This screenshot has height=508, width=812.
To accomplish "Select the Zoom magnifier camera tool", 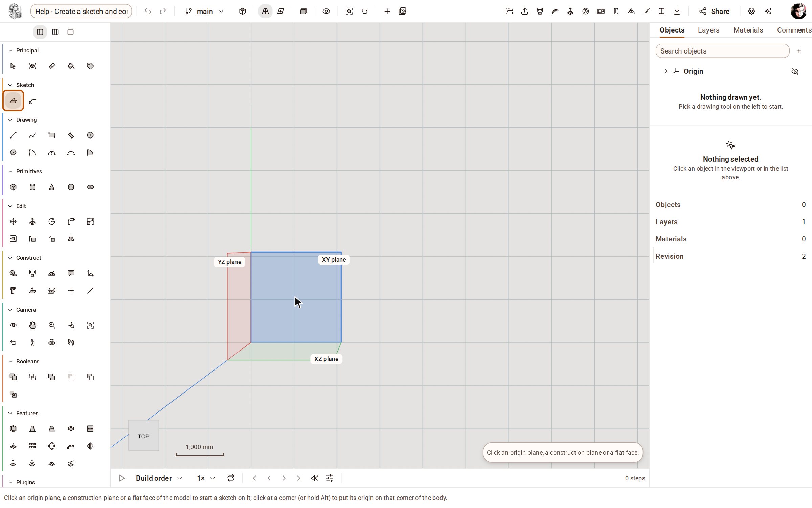I will 51,325.
